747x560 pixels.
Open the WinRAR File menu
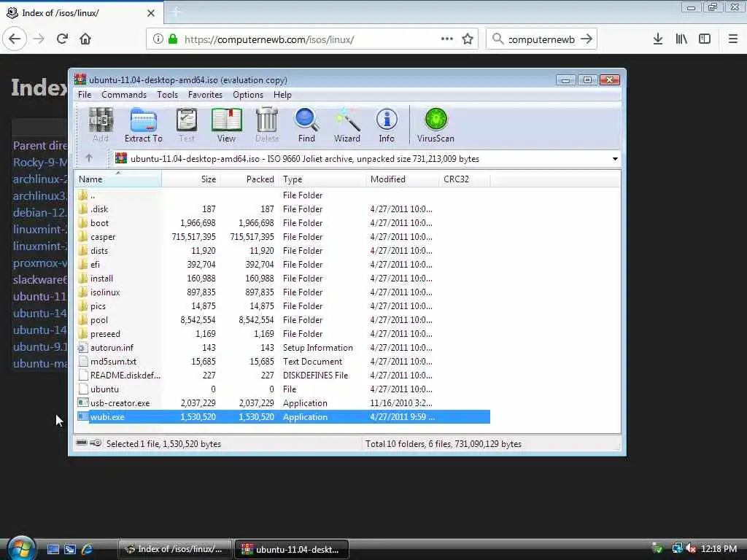85,95
